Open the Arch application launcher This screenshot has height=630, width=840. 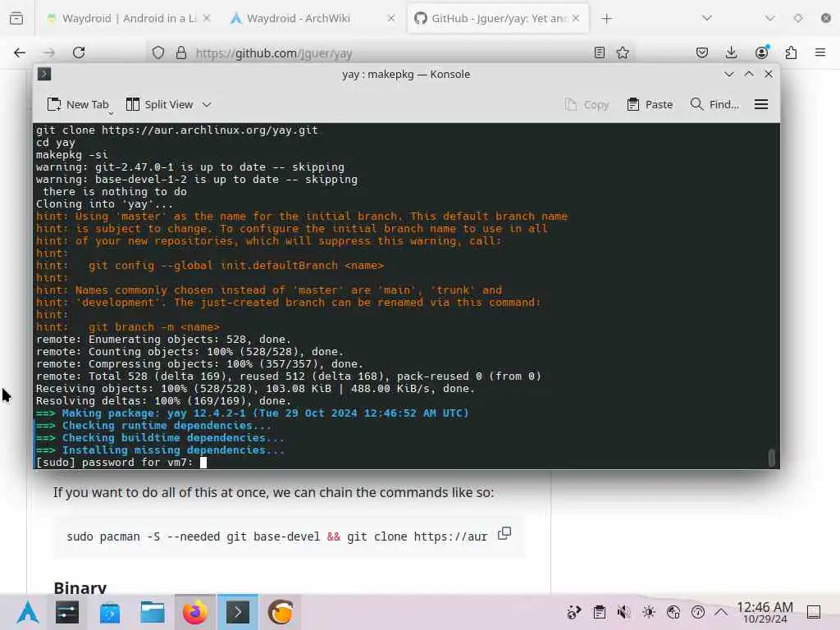[28, 612]
